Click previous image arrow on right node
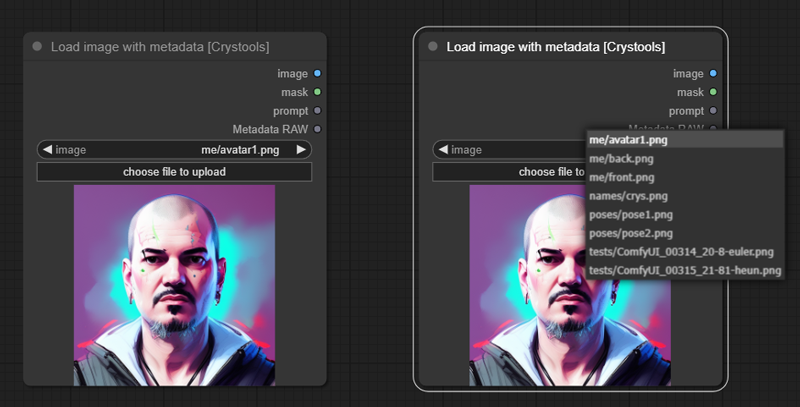 tap(442, 150)
